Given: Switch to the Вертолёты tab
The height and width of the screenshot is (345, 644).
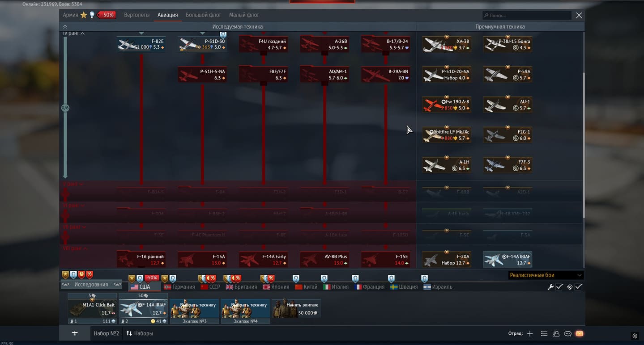Looking at the screenshot, I should tap(136, 15).
